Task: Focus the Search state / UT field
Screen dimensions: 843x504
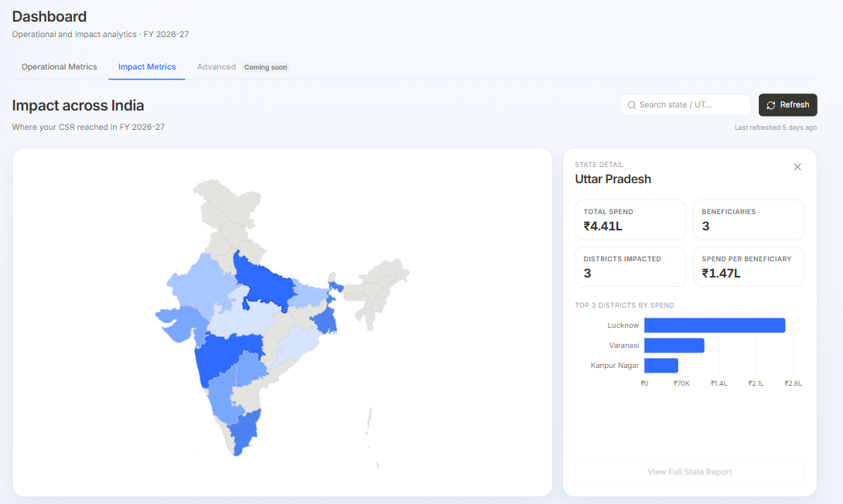Action: [x=685, y=105]
